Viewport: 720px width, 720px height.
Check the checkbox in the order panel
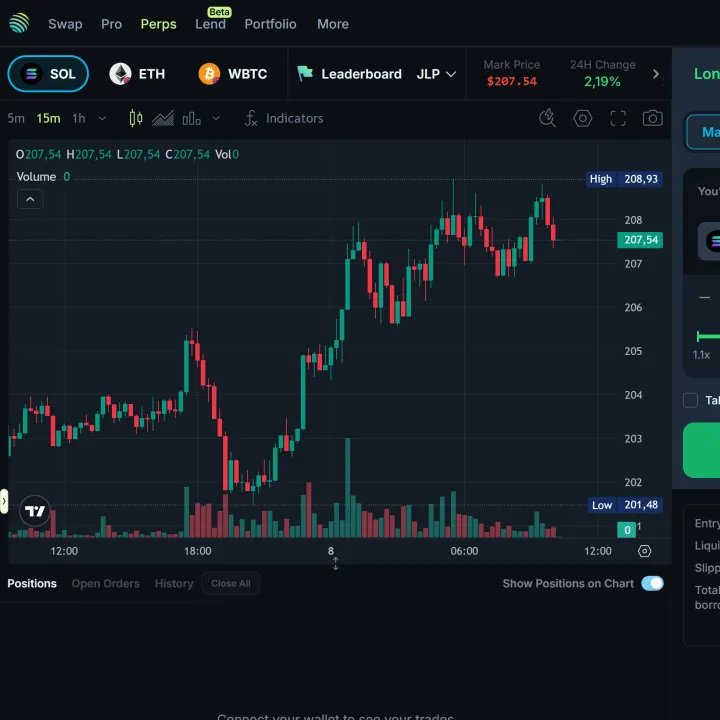(690, 400)
